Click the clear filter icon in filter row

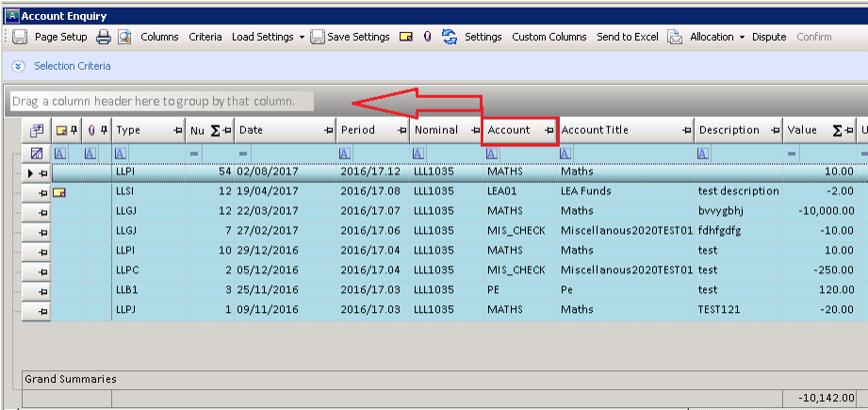[x=37, y=154]
